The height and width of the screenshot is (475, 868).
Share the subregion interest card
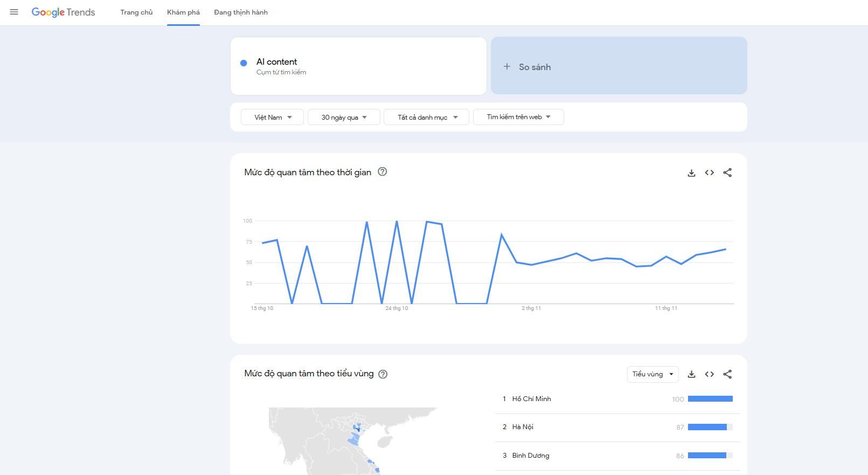coord(727,374)
